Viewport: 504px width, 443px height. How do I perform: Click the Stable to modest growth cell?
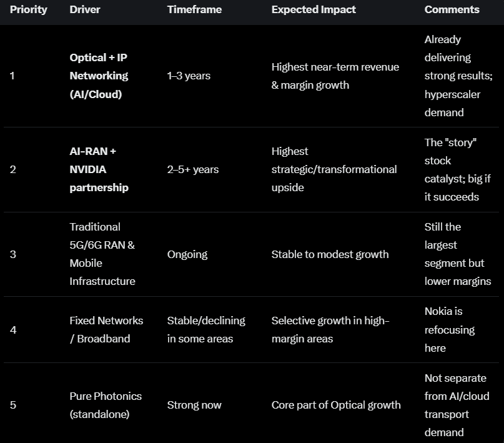pos(330,254)
